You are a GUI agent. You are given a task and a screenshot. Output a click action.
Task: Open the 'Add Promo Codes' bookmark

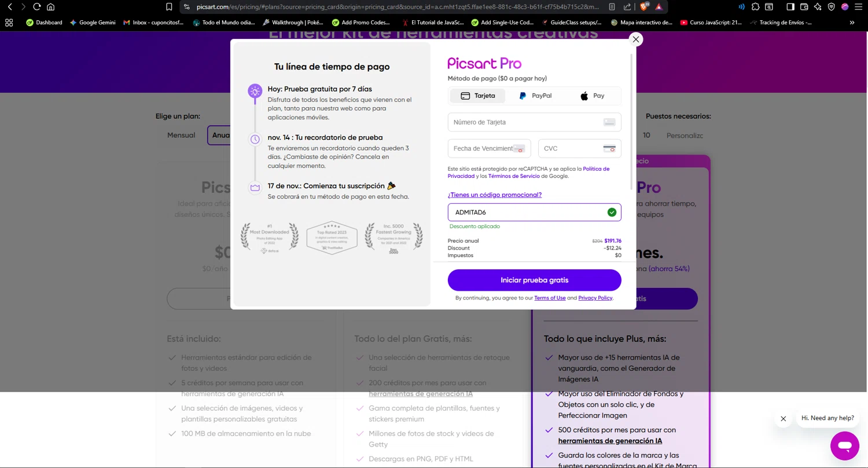pos(362,23)
